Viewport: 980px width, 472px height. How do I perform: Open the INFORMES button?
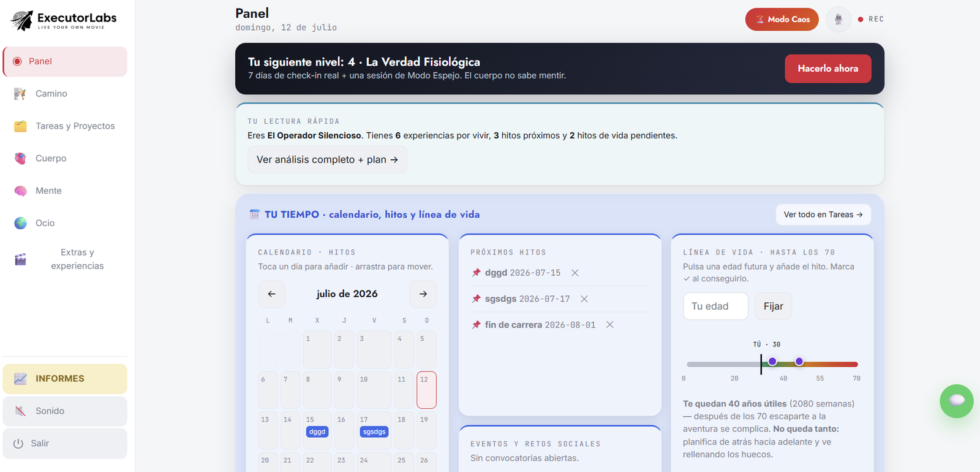65,379
